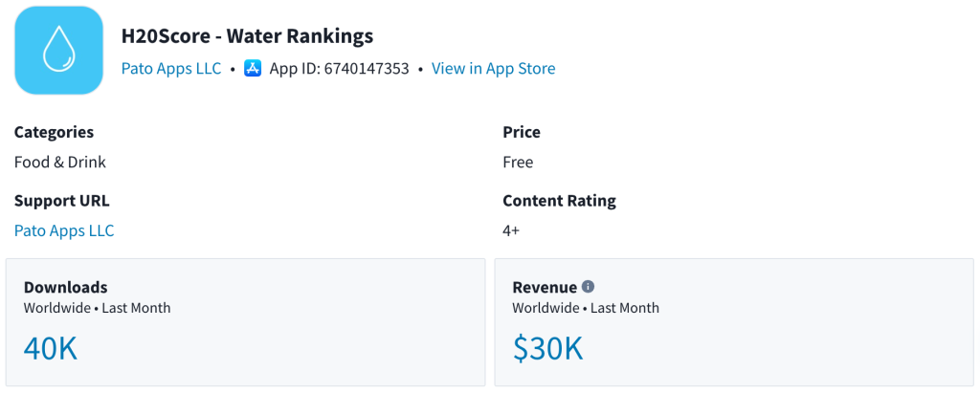Click the Price heading
The width and height of the screenshot is (980, 393).
coord(522,132)
